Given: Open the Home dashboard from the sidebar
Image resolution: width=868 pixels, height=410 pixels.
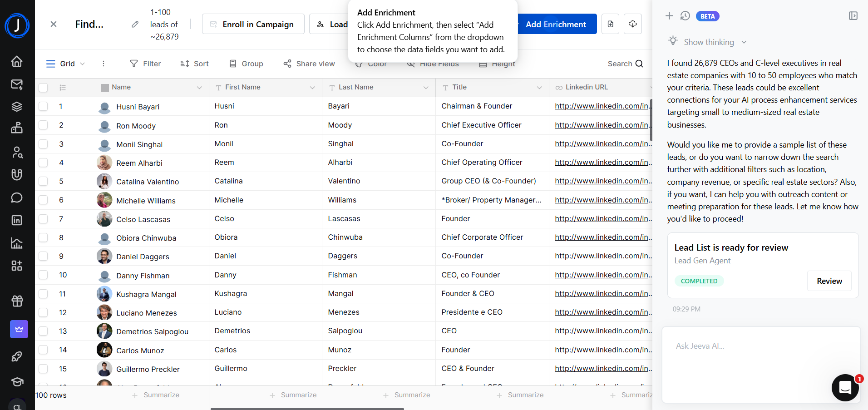Looking at the screenshot, I should (x=17, y=61).
